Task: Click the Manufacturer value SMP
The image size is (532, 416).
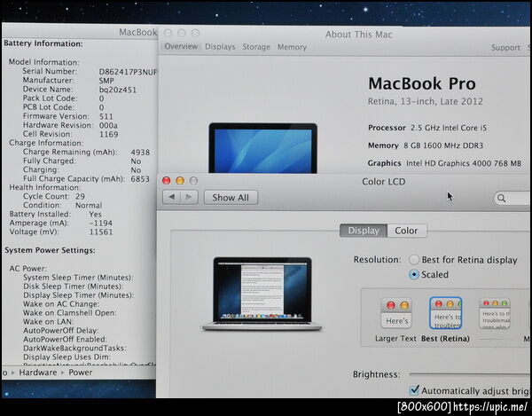Action: point(106,81)
